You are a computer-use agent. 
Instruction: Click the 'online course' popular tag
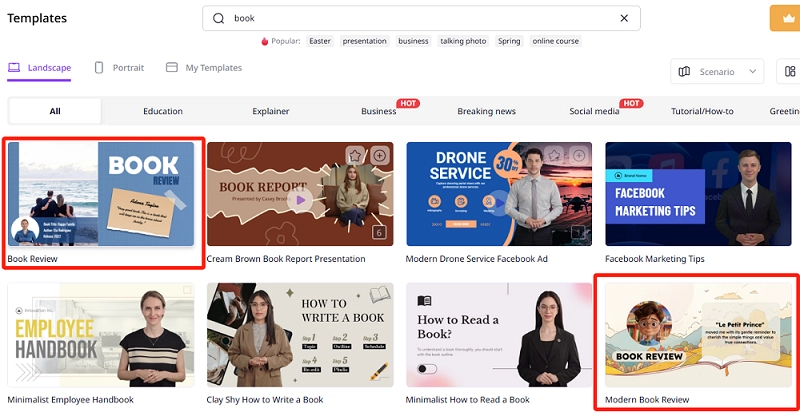coord(554,41)
